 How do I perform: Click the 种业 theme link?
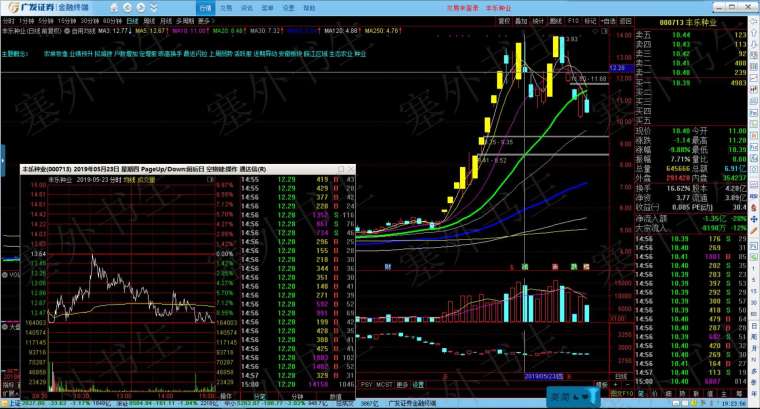point(360,54)
